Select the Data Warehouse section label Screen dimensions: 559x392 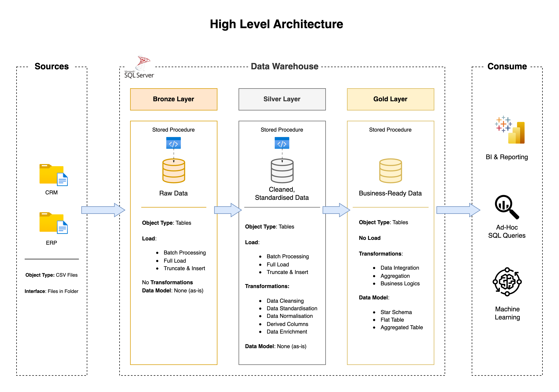[284, 66]
